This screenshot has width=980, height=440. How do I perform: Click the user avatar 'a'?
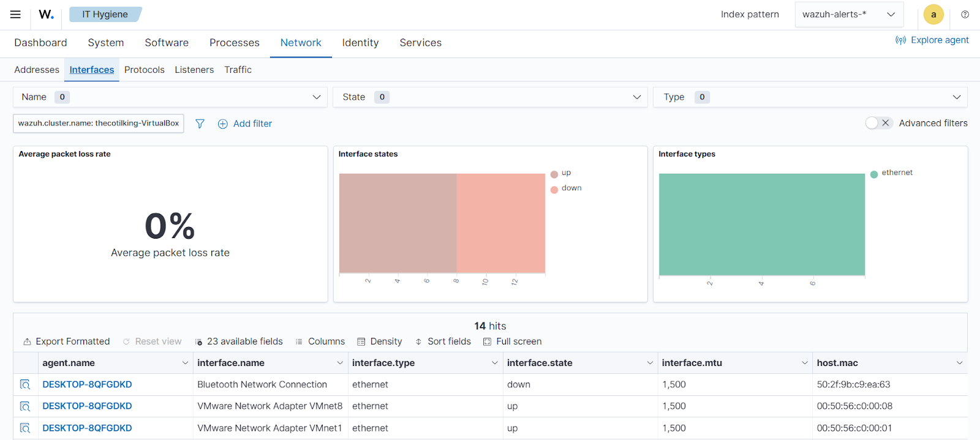coord(933,14)
